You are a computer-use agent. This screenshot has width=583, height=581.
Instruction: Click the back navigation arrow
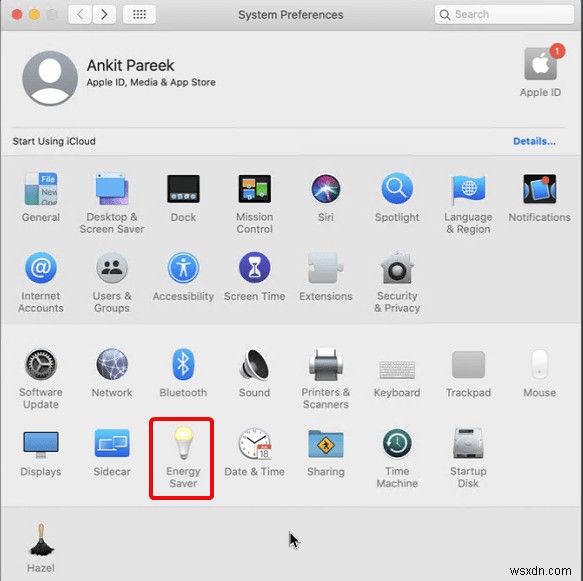tap(80, 14)
